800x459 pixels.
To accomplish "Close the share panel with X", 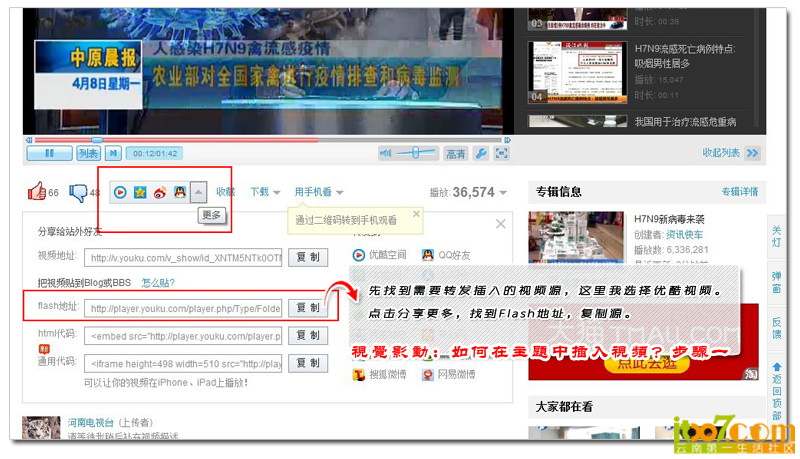I will click(501, 223).
